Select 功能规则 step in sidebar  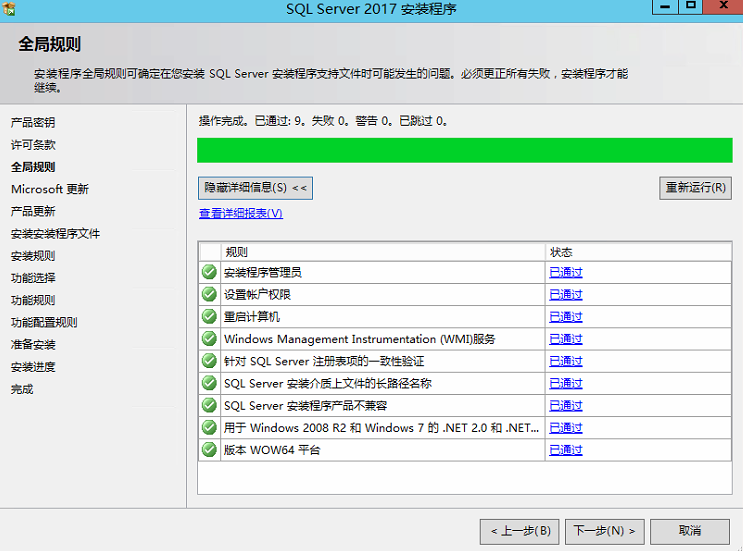point(33,300)
